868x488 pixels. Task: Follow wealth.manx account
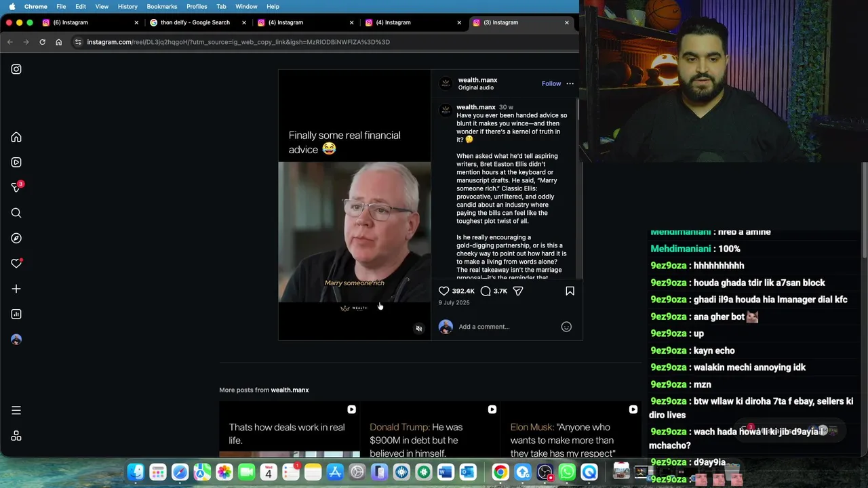pos(551,84)
